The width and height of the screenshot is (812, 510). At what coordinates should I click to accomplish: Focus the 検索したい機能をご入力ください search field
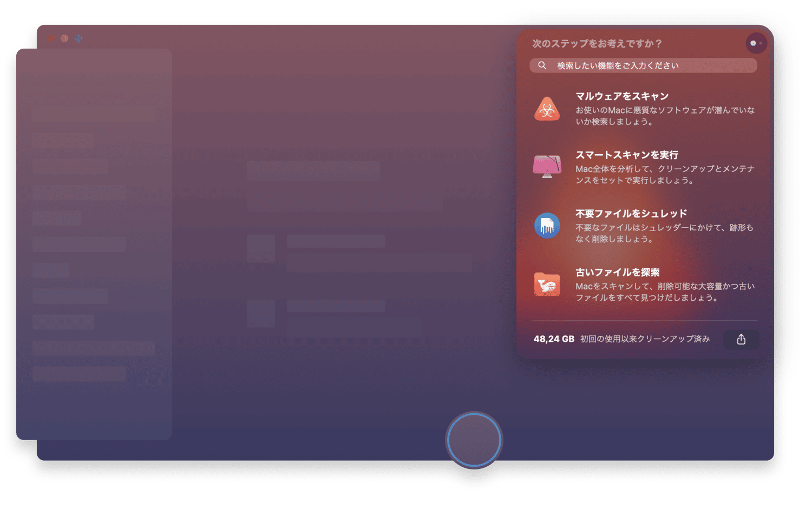point(643,65)
